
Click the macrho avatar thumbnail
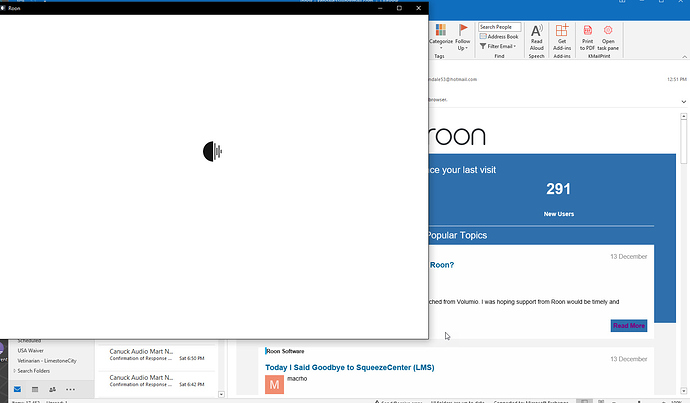274,385
